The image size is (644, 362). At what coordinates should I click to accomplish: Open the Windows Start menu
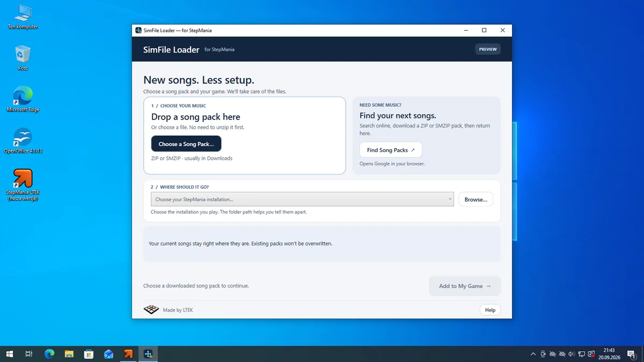coord(9,354)
